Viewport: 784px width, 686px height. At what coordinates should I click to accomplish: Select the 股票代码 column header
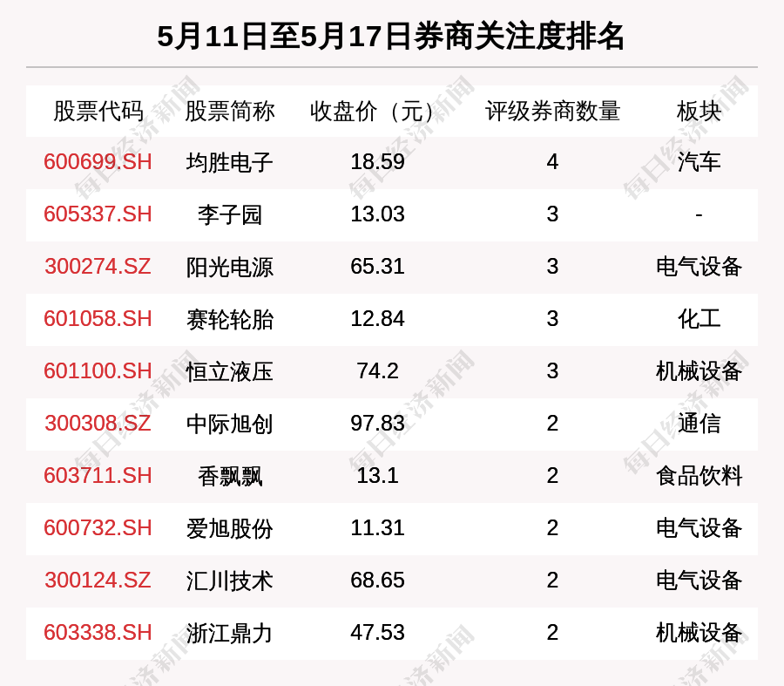point(98,111)
